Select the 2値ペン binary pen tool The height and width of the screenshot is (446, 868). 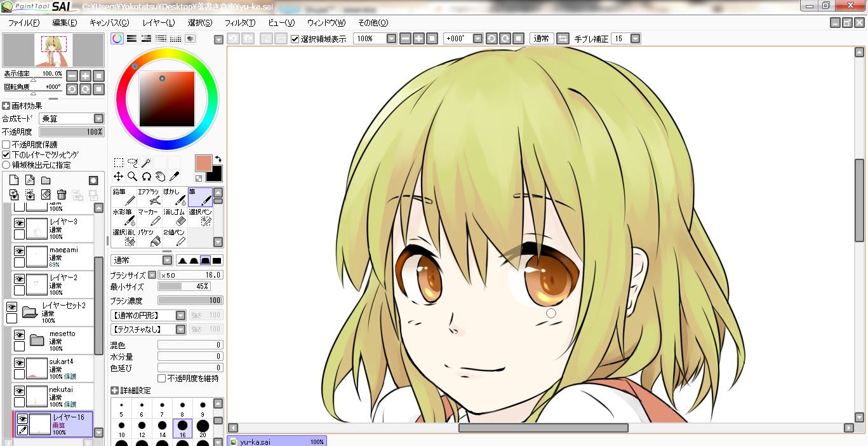coord(175,238)
